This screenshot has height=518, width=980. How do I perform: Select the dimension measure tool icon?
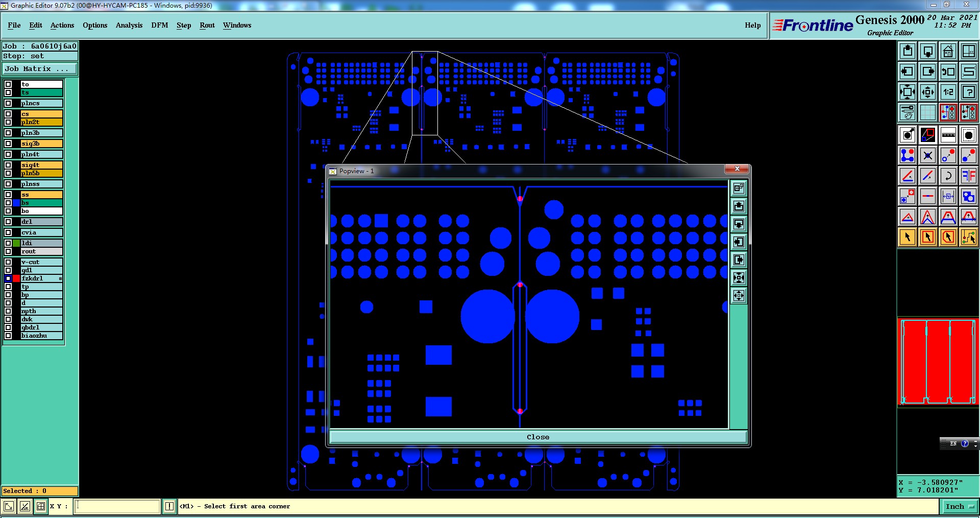pyautogui.click(x=948, y=196)
